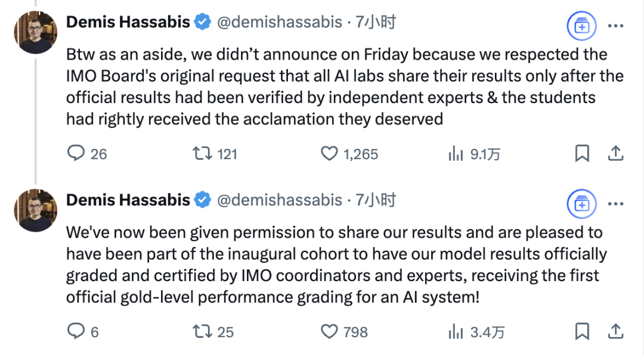This screenshot has width=644, height=355.
Task: Share the second tweet via share icon
Action: (x=615, y=331)
